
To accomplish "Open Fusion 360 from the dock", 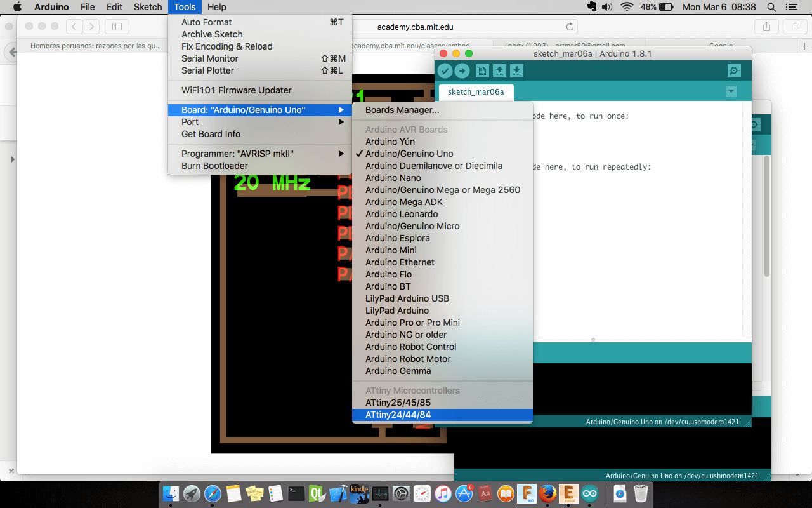I will (x=527, y=493).
